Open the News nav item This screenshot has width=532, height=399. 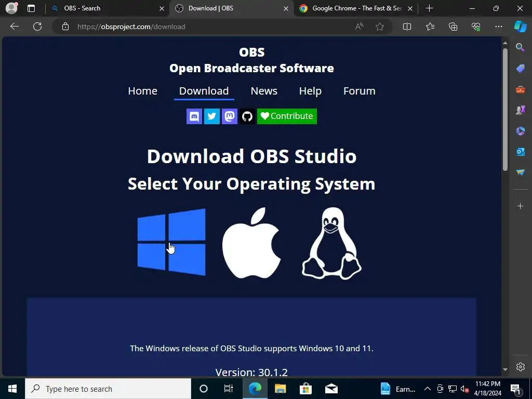click(x=264, y=91)
